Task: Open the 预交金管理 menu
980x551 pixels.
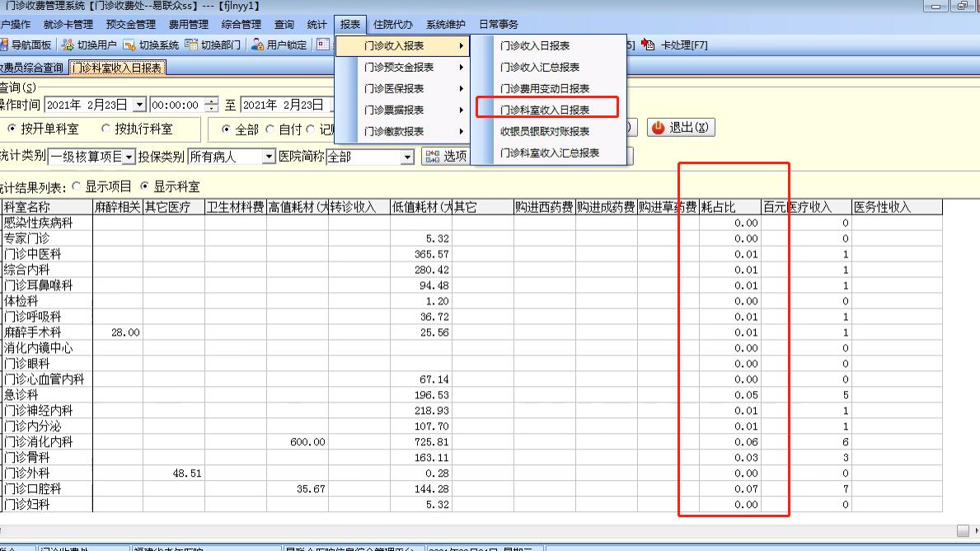Action: tap(130, 25)
